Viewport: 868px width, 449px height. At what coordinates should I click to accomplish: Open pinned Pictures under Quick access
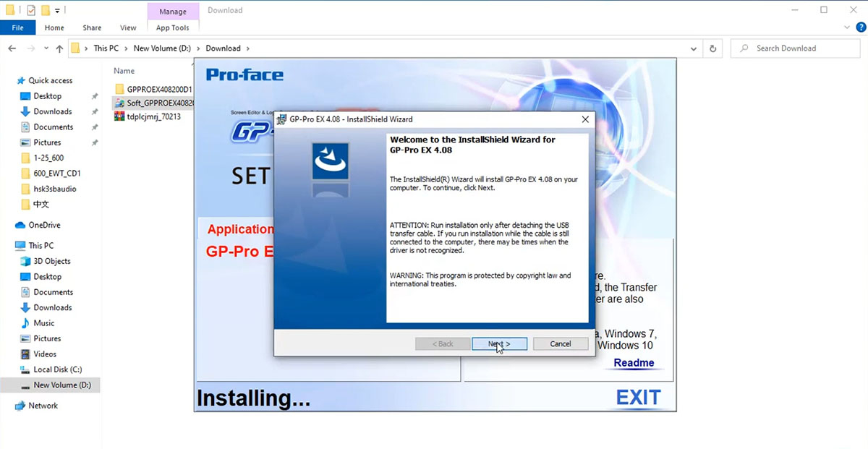tap(47, 142)
